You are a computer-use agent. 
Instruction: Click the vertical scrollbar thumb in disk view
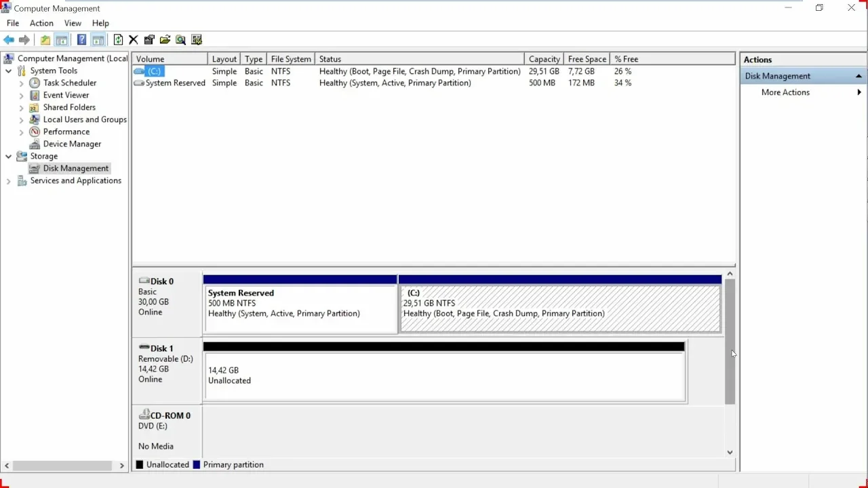coord(730,342)
